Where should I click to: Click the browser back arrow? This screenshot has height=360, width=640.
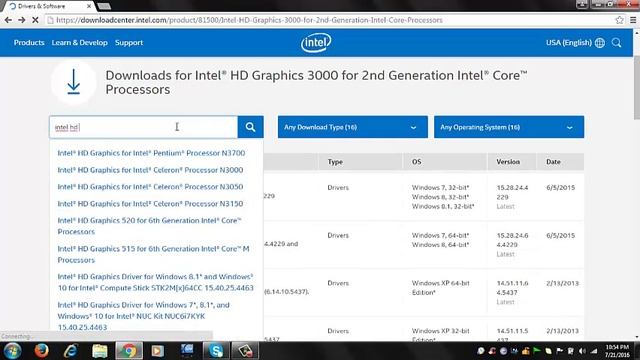point(8,20)
